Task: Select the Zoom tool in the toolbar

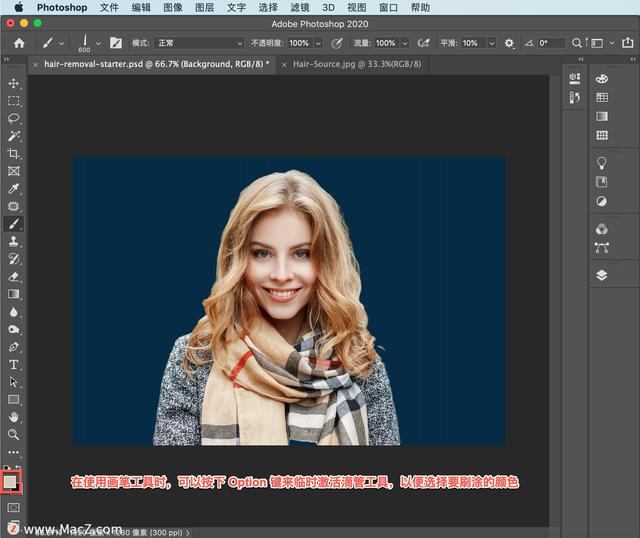Action: point(14,434)
